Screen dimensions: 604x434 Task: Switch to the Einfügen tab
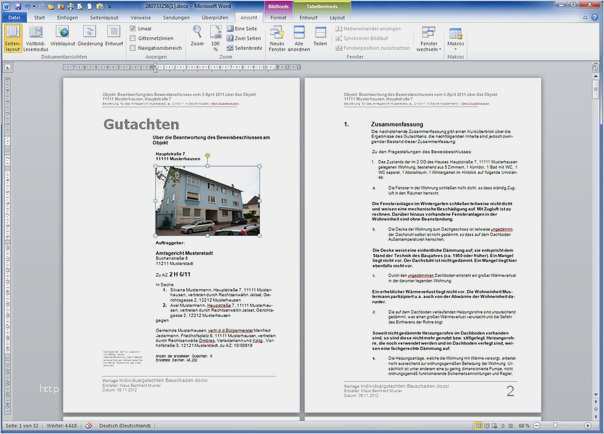point(67,18)
